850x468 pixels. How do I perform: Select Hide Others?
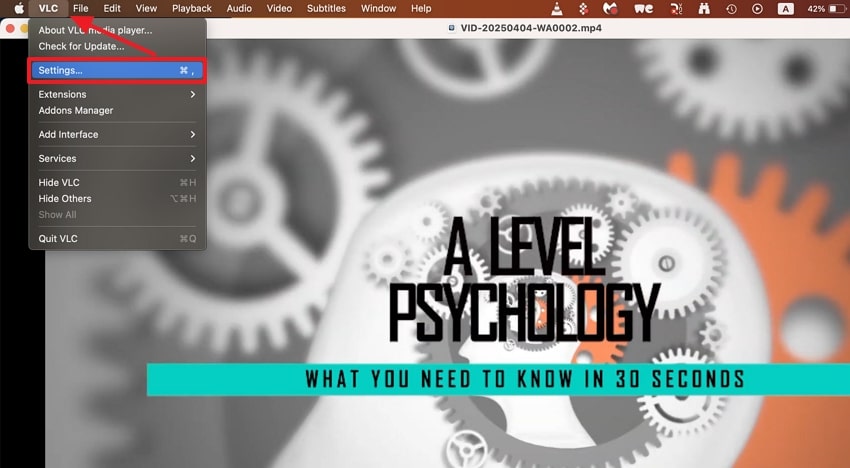point(117,199)
